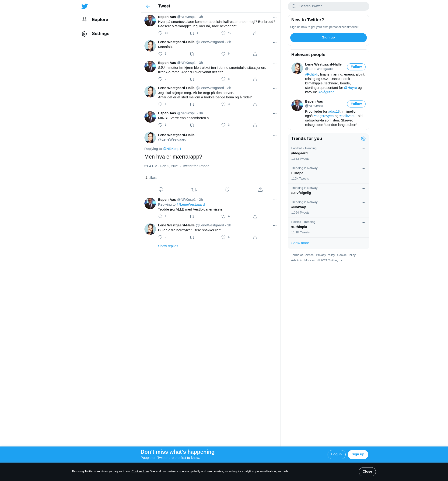Screen dimensions: 448x481
Task: Retweet the 'SJU minutter' tweet
Action: pos(192,79)
